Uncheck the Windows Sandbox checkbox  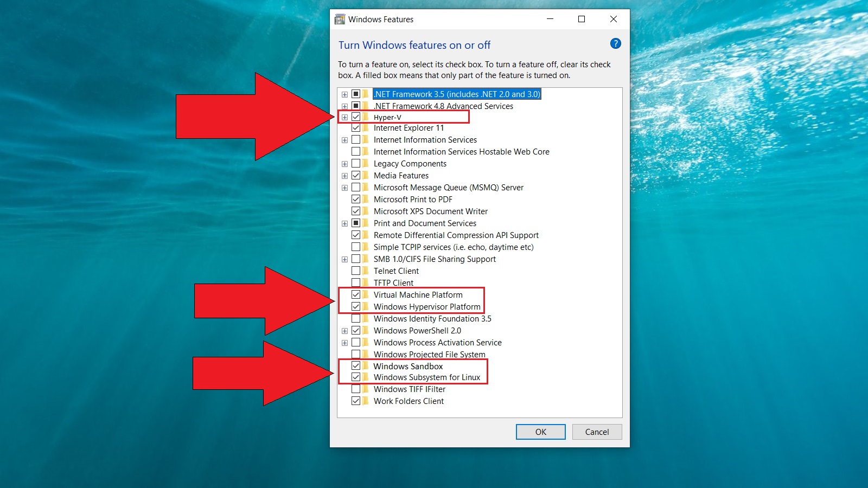[x=356, y=366]
